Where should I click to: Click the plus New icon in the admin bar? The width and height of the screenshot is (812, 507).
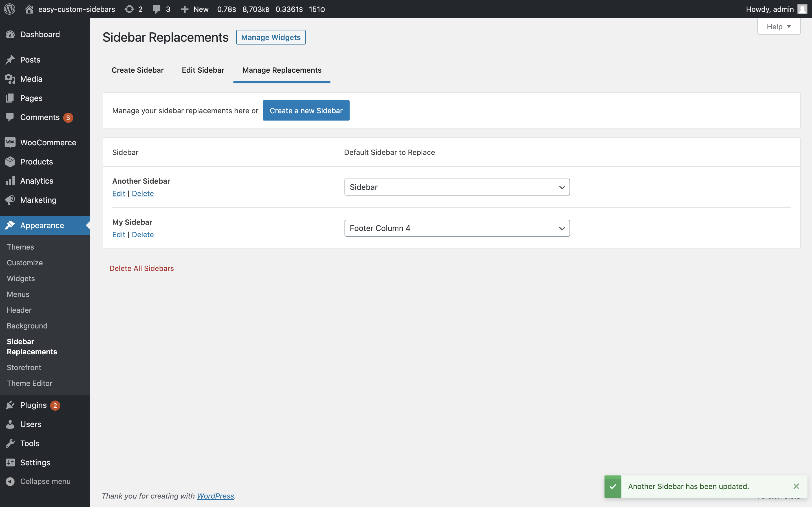[185, 9]
